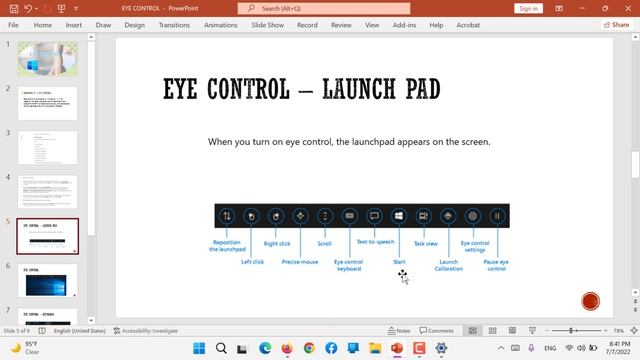Click the Sign in button

tap(528, 8)
